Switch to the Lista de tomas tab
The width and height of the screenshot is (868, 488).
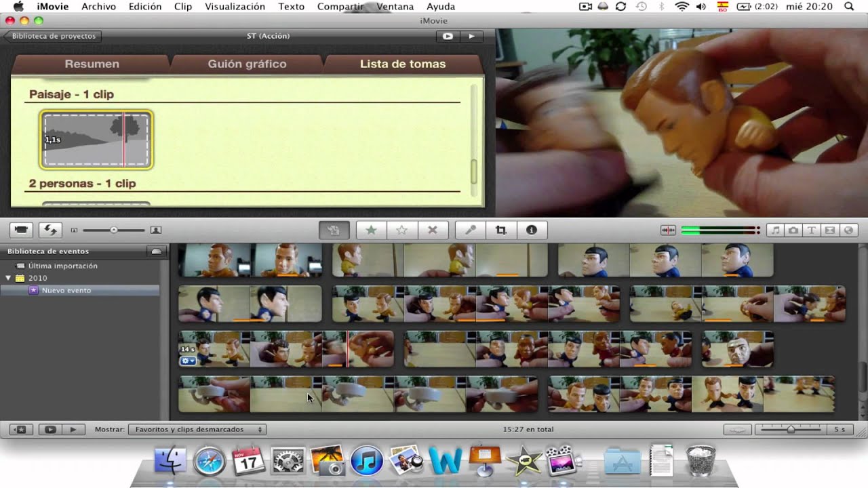(x=403, y=64)
